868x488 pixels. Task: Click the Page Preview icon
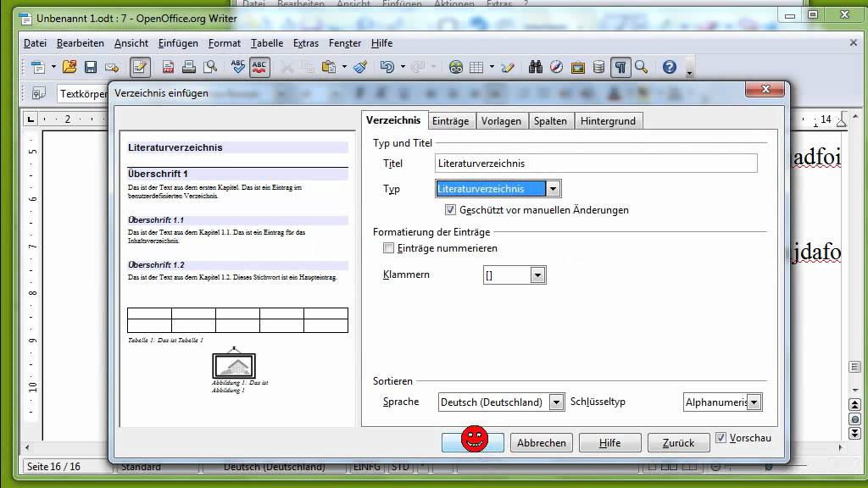pos(210,68)
